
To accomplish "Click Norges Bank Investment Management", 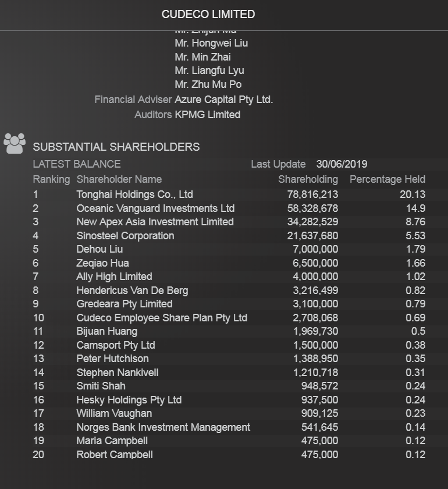I will pyautogui.click(x=163, y=427).
